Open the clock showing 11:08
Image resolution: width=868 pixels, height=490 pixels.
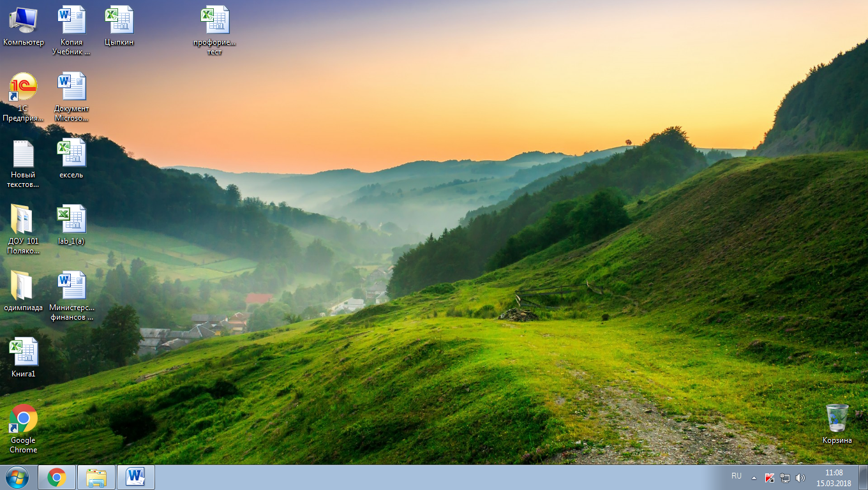pos(834,477)
